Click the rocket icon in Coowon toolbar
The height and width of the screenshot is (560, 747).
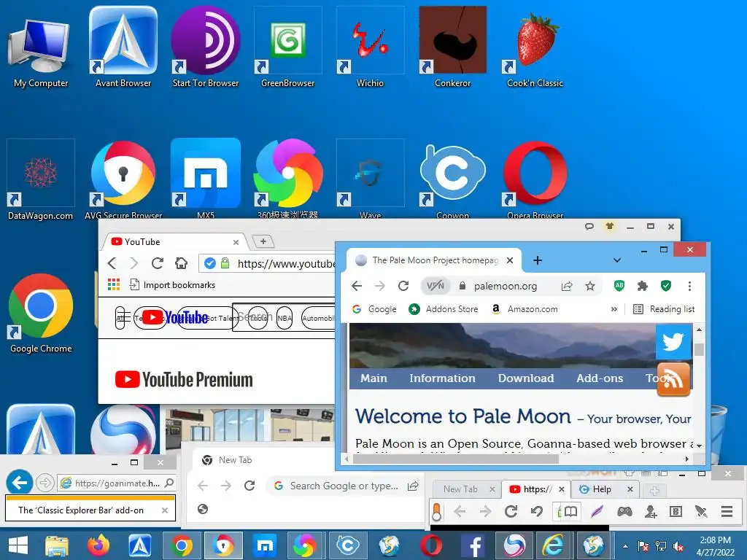(701, 512)
